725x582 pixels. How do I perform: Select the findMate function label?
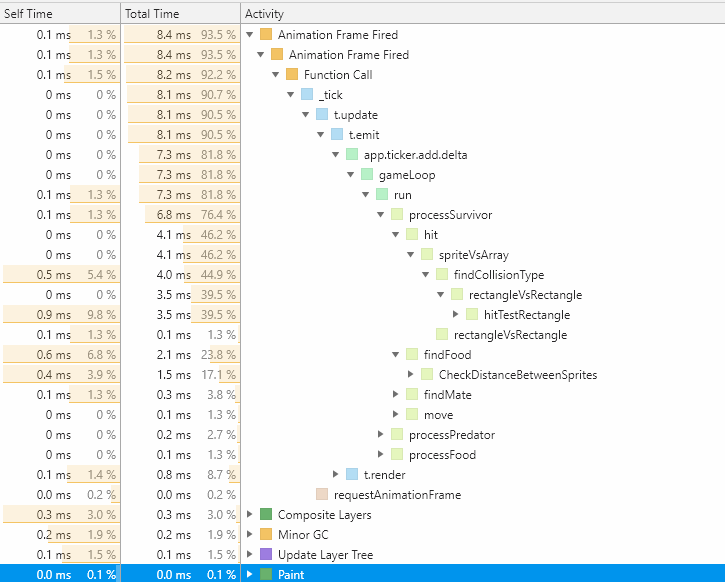pyautogui.click(x=447, y=395)
